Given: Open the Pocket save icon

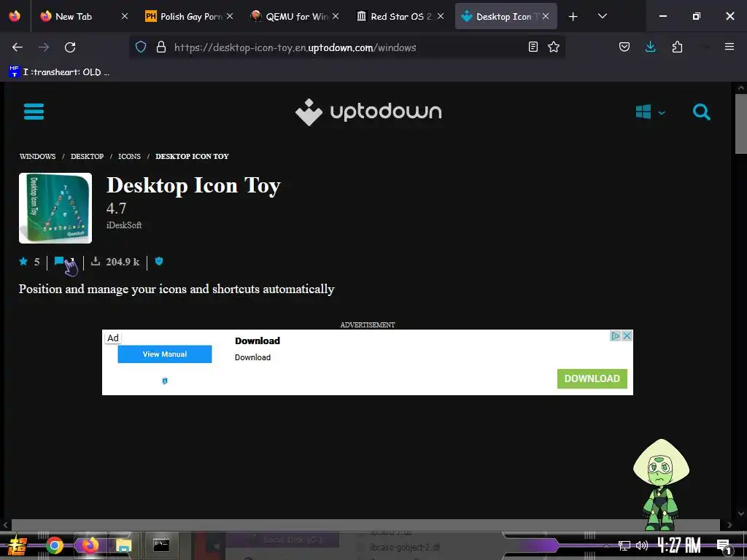Looking at the screenshot, I should (624, 47).
